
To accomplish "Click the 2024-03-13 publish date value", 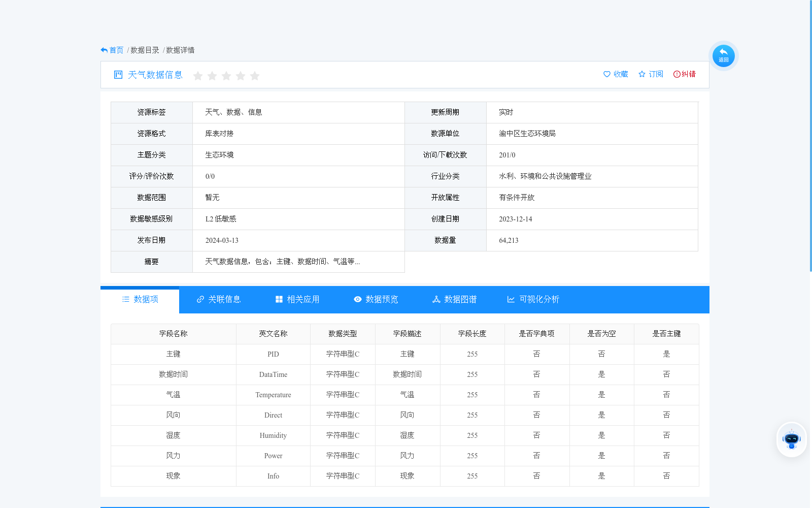I will tap(222, 240).
